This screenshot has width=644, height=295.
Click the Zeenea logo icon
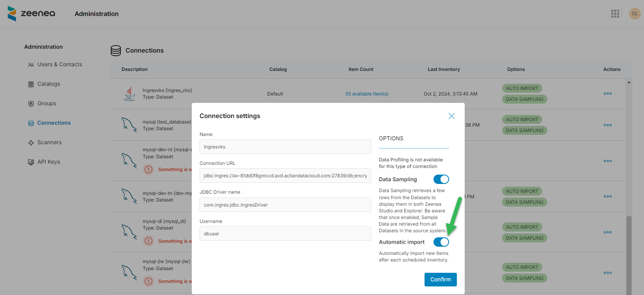[x=12, y=14]
